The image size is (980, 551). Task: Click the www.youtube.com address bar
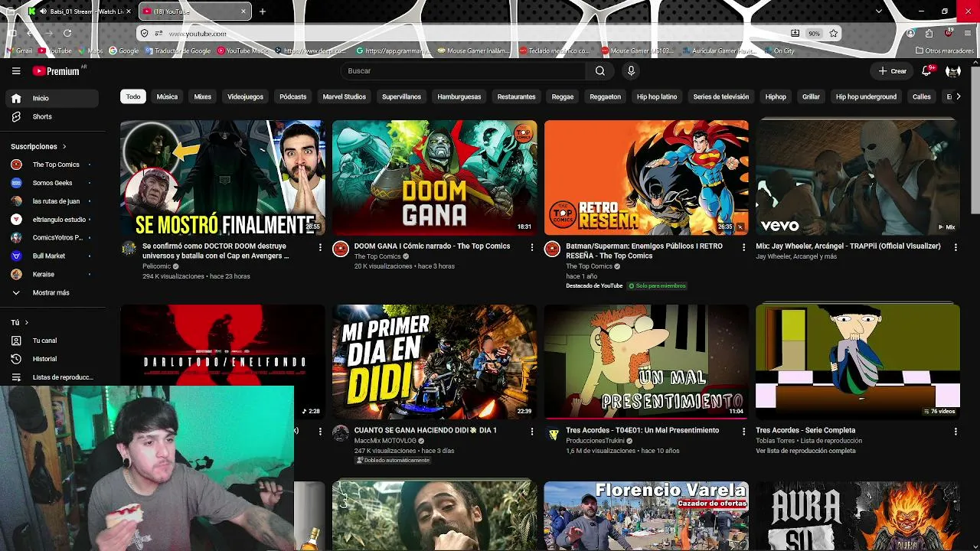pyautogui.click(x=475, y=34)
